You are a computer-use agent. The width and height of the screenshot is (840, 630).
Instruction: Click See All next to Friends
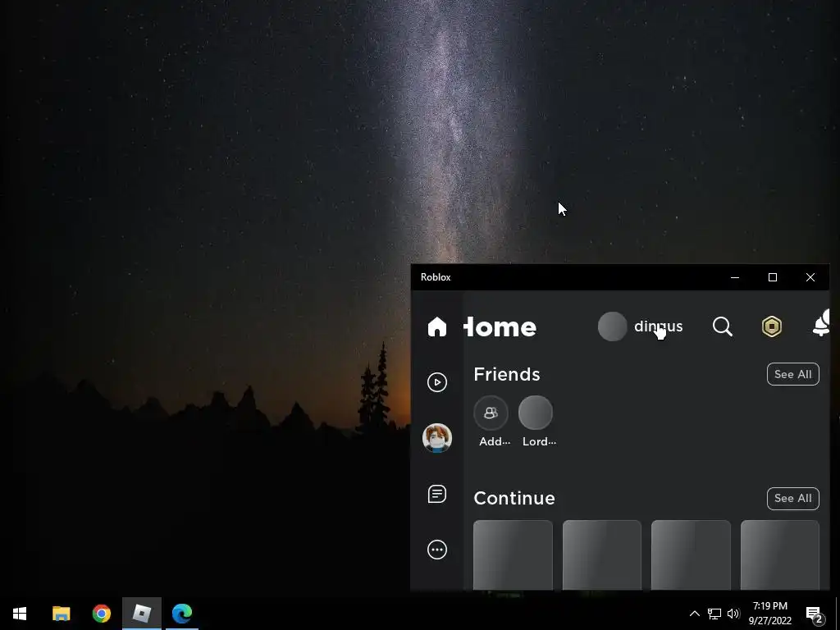tap(793, 374)
